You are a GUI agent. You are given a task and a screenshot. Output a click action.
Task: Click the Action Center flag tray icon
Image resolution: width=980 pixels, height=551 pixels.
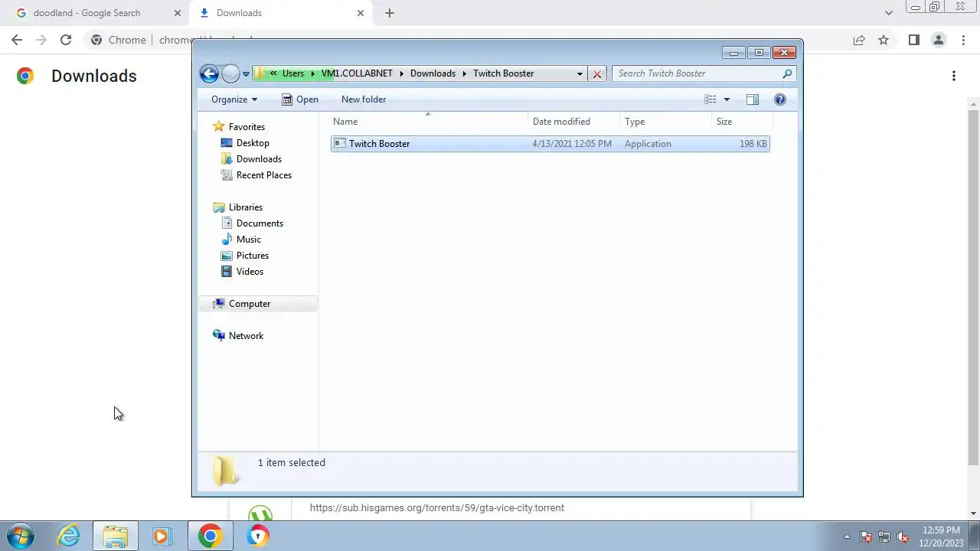point(866,536)
